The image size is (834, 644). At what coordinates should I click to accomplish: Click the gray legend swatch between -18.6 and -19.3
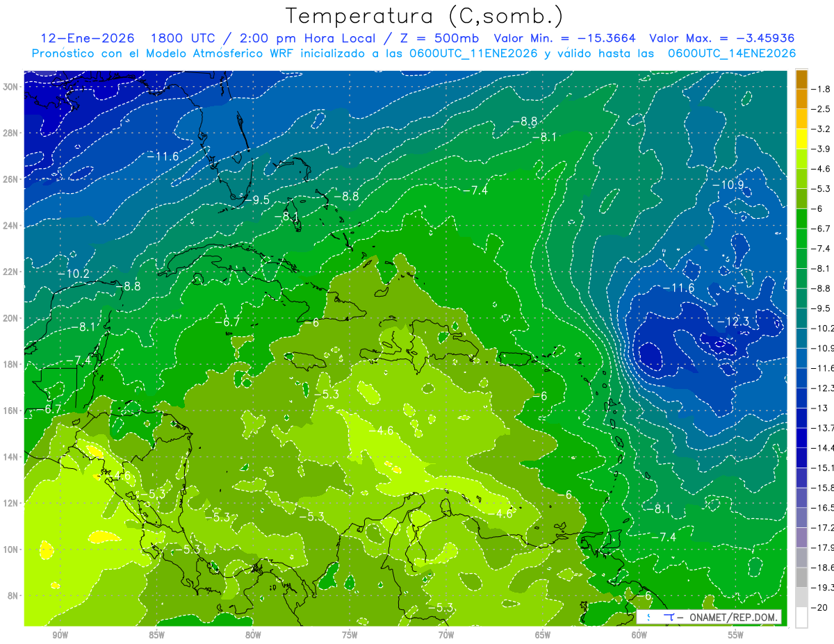point(801,577)
